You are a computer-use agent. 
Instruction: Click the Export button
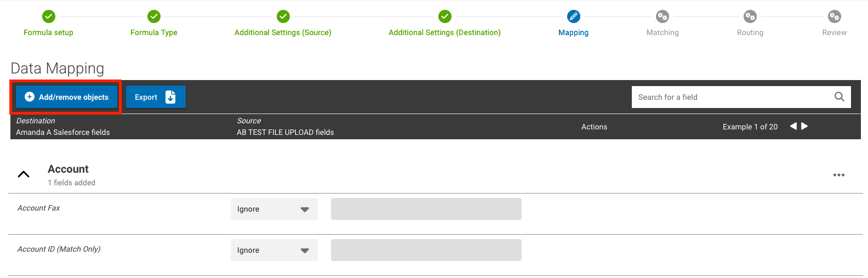coord(156,97)
